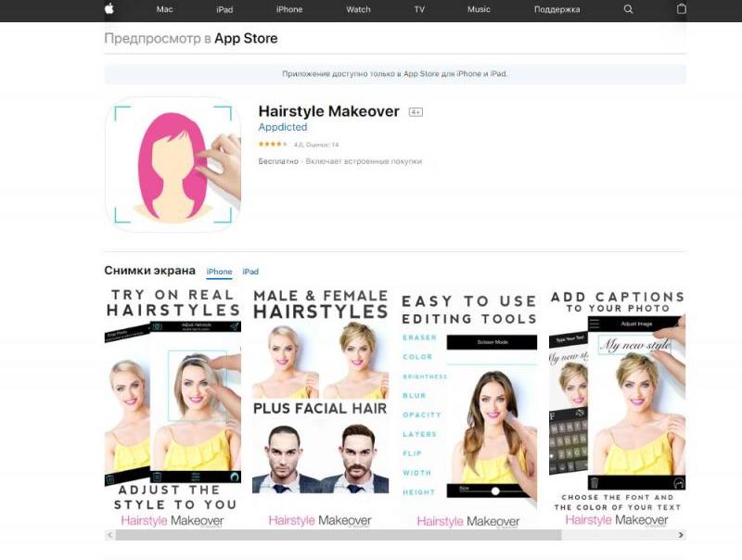Switch to the iPad screenshots tab

click(250, 272)
